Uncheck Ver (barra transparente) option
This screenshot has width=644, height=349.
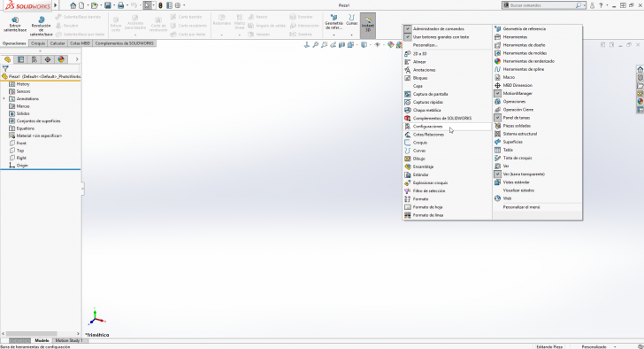coord(537,174)
